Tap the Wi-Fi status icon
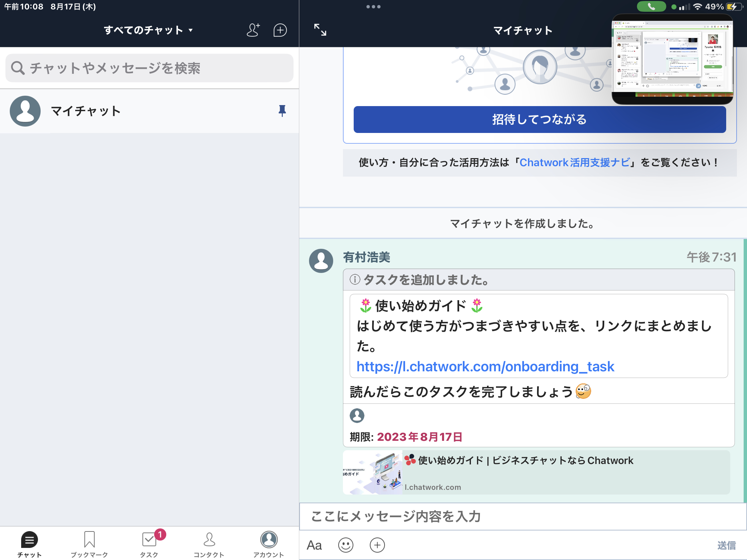747x560 pixels. [x=697, y=7]
